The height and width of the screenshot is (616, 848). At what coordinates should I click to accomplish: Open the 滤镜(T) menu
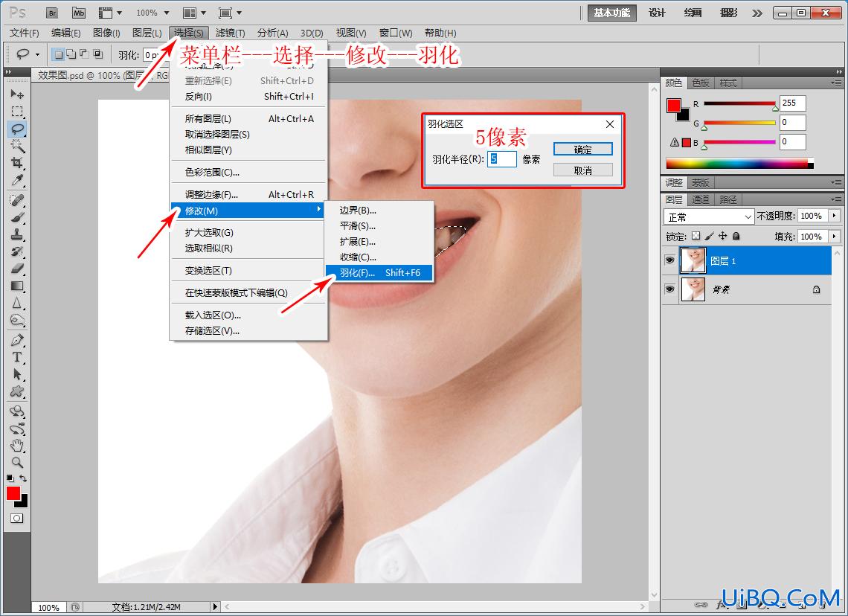pyautogui.click(x=231, y=33)
